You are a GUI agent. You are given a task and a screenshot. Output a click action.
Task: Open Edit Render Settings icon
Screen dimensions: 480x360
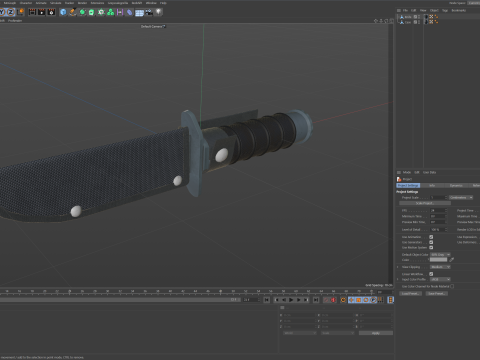pyautogui.click(x=51, y=12)
